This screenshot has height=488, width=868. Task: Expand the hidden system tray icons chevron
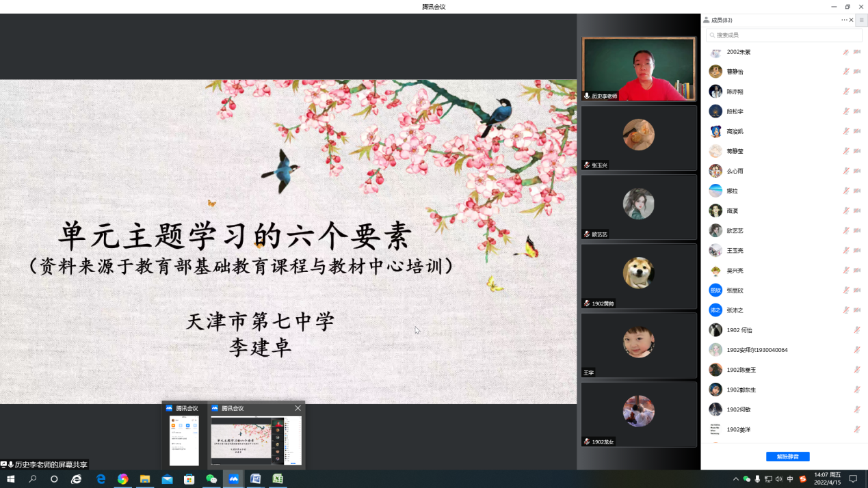735,479
